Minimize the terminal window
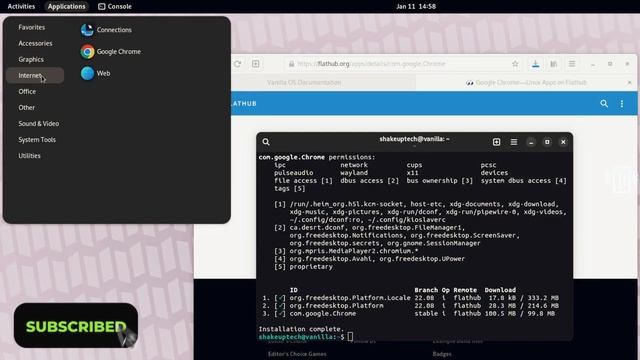This screenshot has width=640, height=360. [x=531, y=142]
